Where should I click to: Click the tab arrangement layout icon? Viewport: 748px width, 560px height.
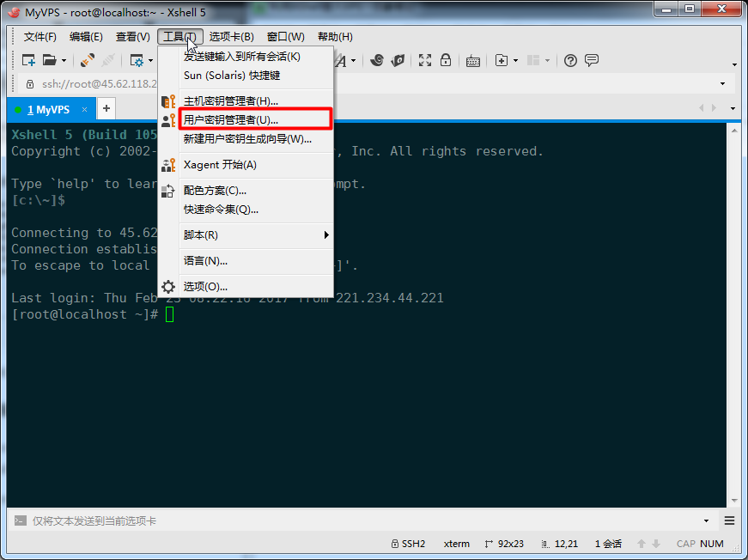(533, 61)
